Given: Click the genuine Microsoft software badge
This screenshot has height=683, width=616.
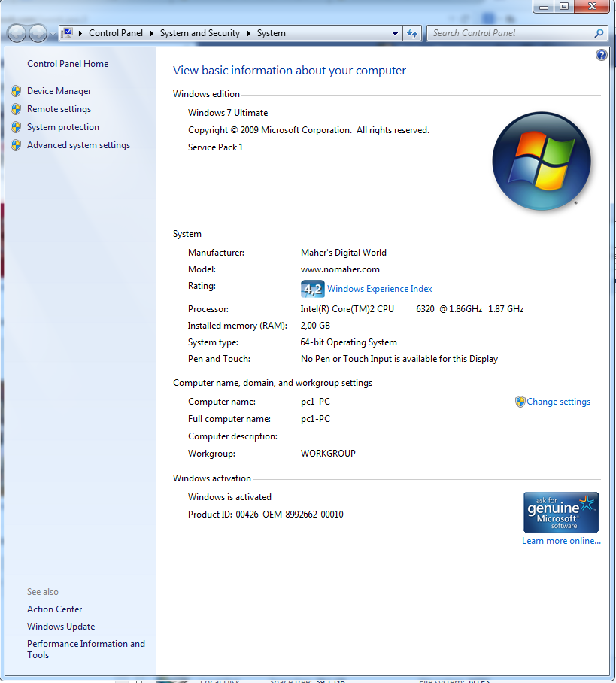Looking at the screenshot, I should (x=561, y=512).
